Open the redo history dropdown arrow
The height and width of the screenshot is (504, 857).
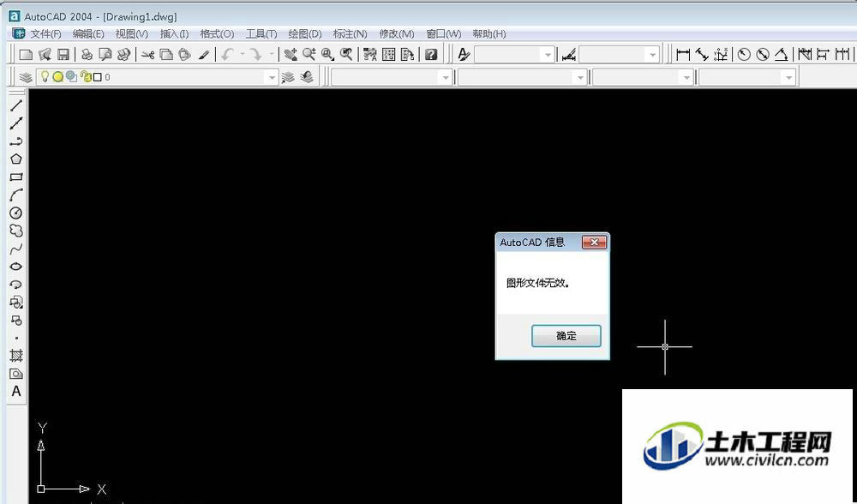271,54
